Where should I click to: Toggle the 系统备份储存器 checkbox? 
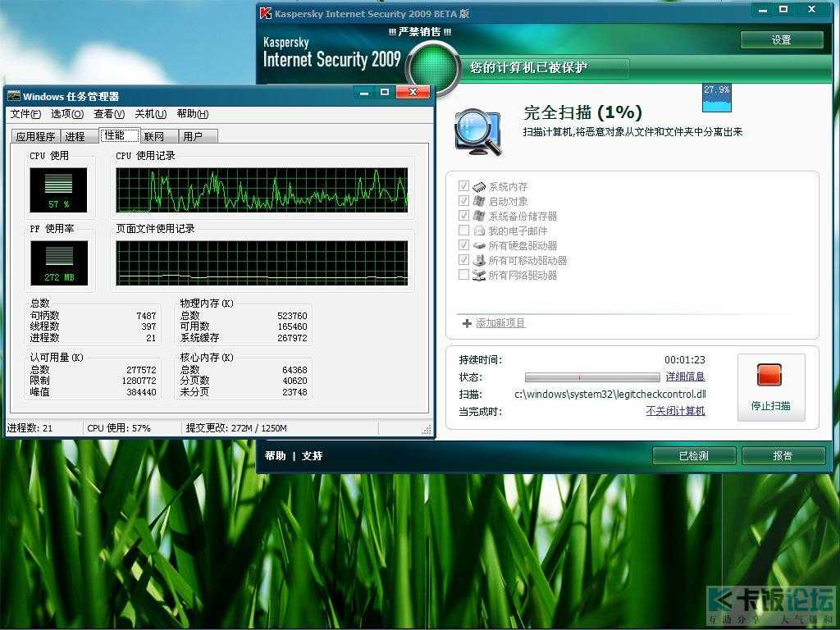464,216
